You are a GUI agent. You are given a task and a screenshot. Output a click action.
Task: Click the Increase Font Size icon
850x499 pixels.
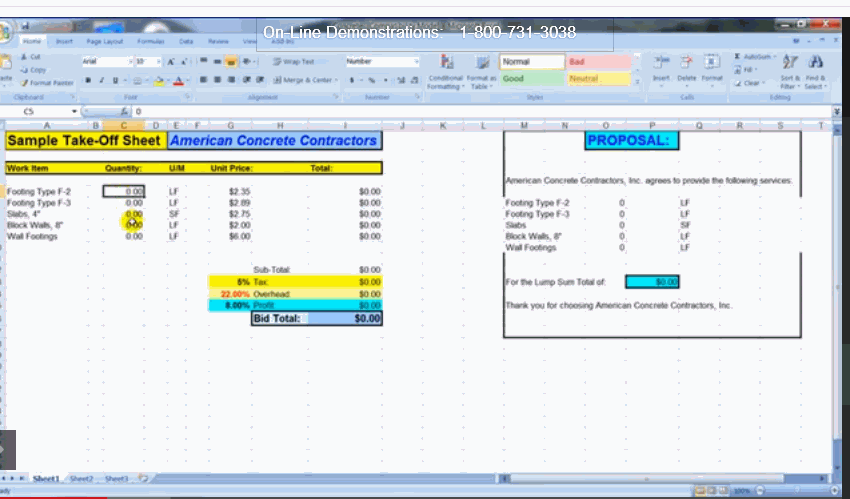171,62
